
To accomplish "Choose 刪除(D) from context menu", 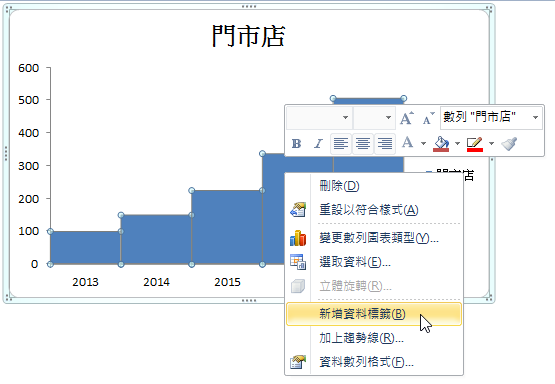I will tap(374, 186).
